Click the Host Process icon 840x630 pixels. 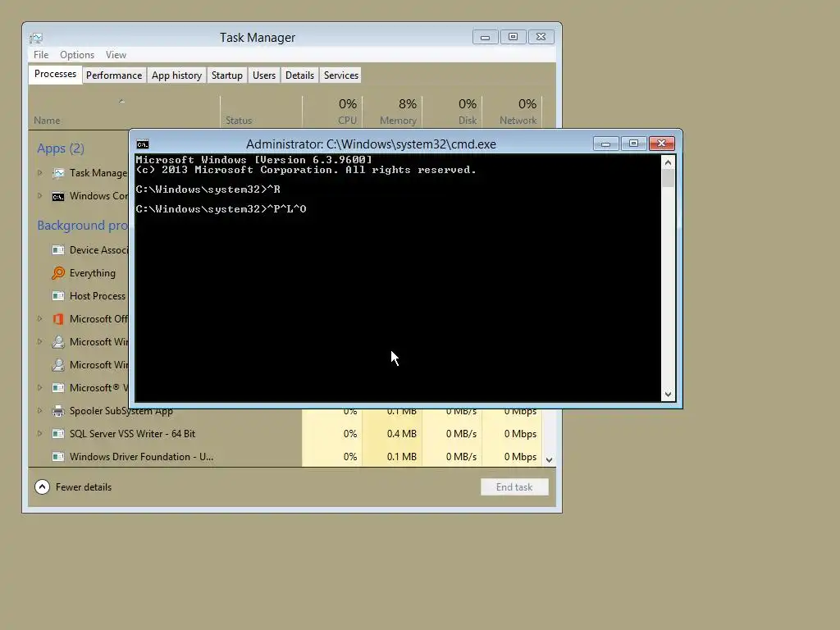click(x=58, y=295)
